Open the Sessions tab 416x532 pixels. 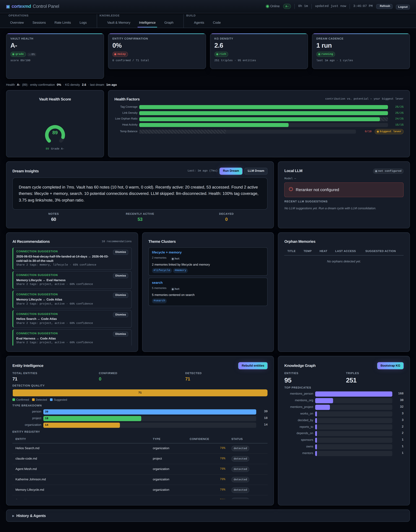pyautogui.click(x=39, y=23)
